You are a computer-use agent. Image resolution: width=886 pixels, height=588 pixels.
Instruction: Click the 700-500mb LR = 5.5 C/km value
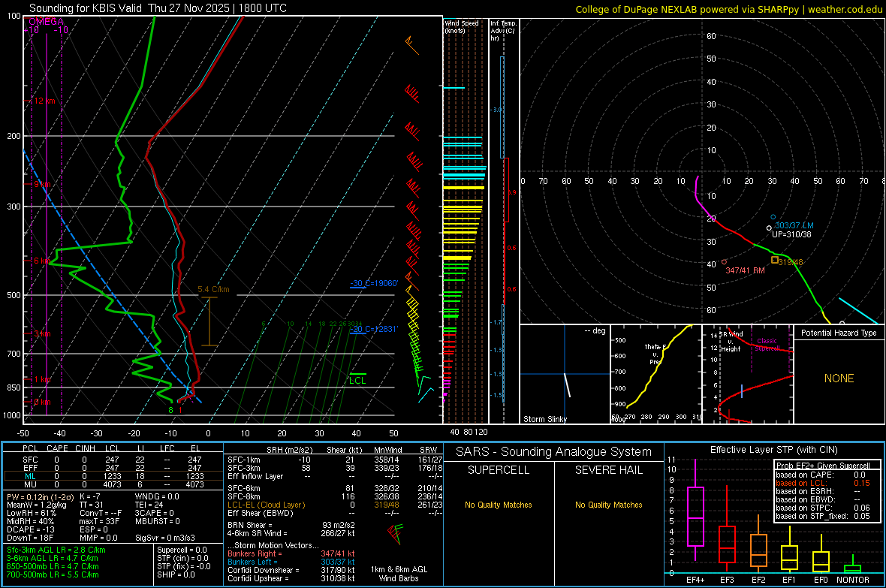53,574
